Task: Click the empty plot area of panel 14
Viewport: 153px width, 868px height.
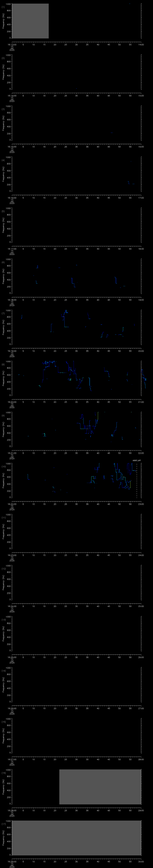Action: 76,685
